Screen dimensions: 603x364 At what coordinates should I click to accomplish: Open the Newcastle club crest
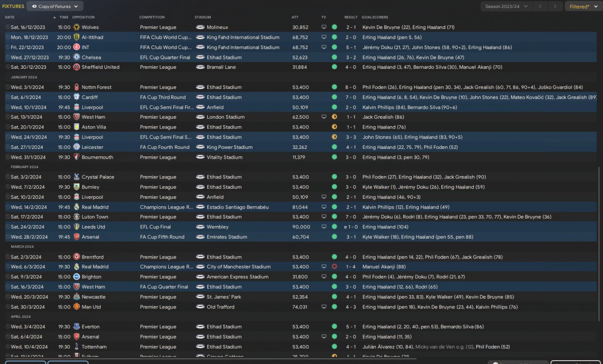click(76, 297)
